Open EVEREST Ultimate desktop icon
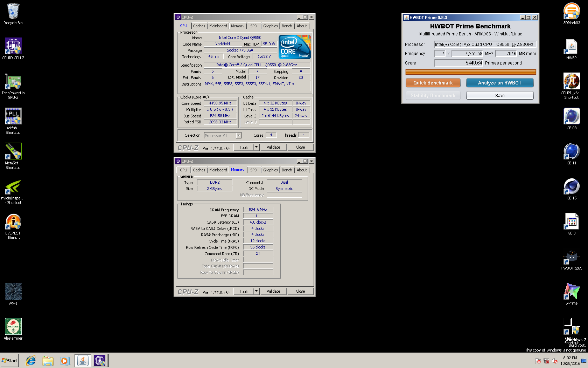This screenshot has height=368, width=588. point(13,226)
